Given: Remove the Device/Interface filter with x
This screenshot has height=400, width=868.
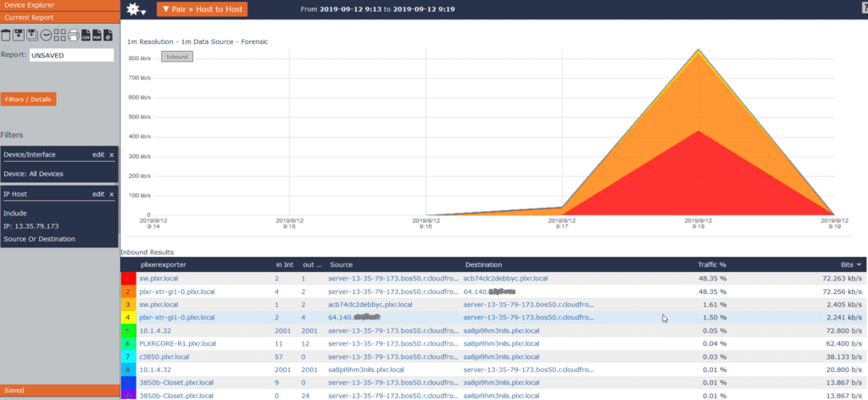Looking at the screenshot, I should coord(111,155).
